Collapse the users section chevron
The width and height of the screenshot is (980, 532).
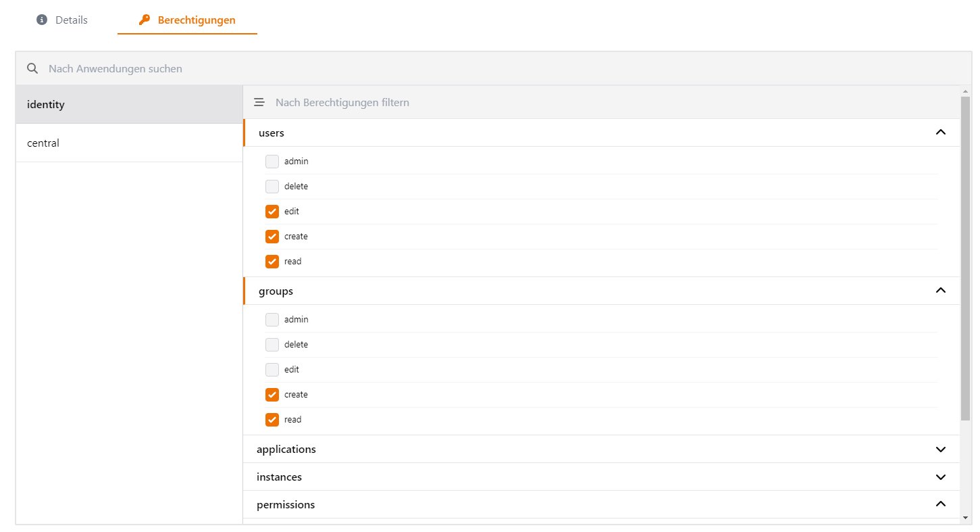(940, 132)
